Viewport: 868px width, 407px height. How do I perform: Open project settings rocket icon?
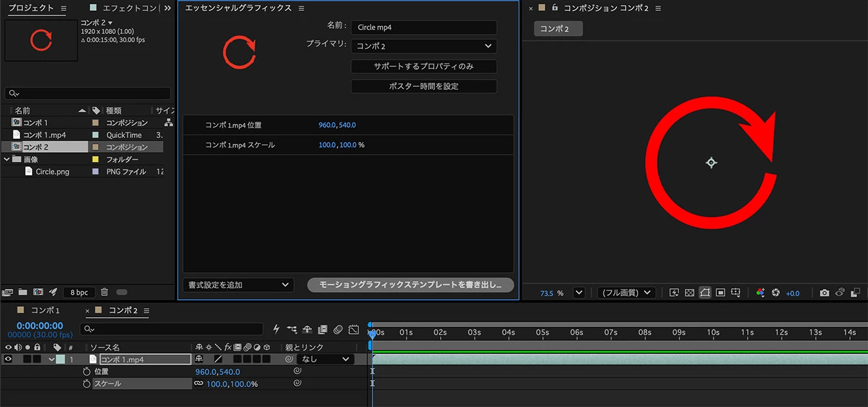coord(53,292)
